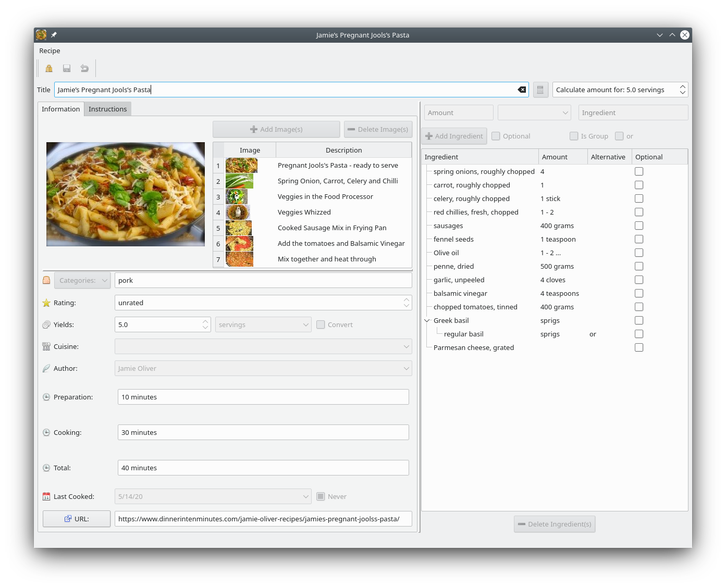
Task: Toggle Optional checkbox for sausages
Action: coord(639,226)
